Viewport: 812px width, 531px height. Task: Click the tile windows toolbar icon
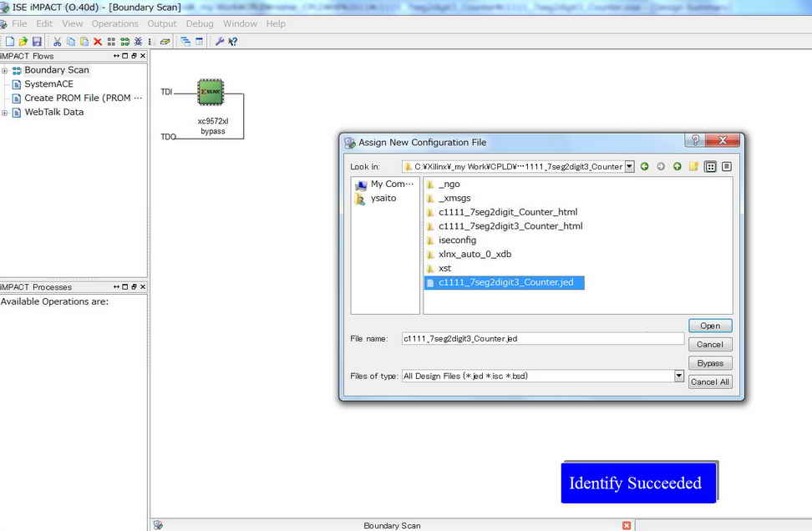tap(200, 42)
